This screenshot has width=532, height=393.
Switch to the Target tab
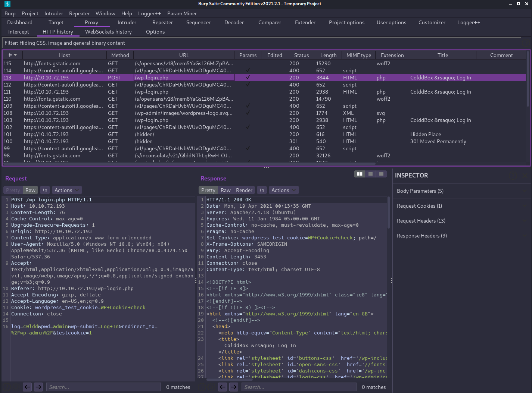click(56, 22)
